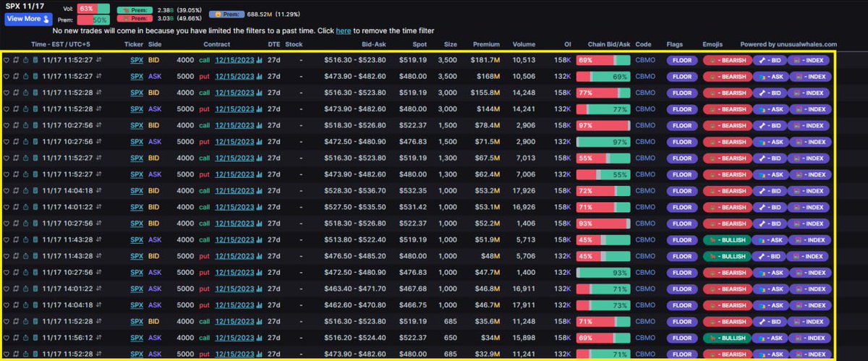
Task: Click the share icon on the $155.8M row
Action: (25, 93)
